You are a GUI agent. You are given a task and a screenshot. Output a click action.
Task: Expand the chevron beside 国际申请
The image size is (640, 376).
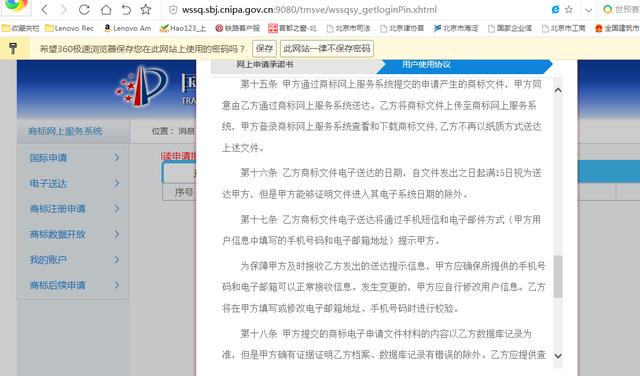pos(117,158)
